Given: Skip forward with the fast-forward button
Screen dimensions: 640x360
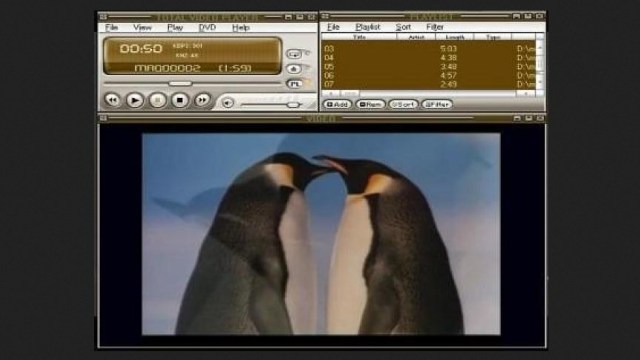Looking at the screenshot, I should point(202,100).
